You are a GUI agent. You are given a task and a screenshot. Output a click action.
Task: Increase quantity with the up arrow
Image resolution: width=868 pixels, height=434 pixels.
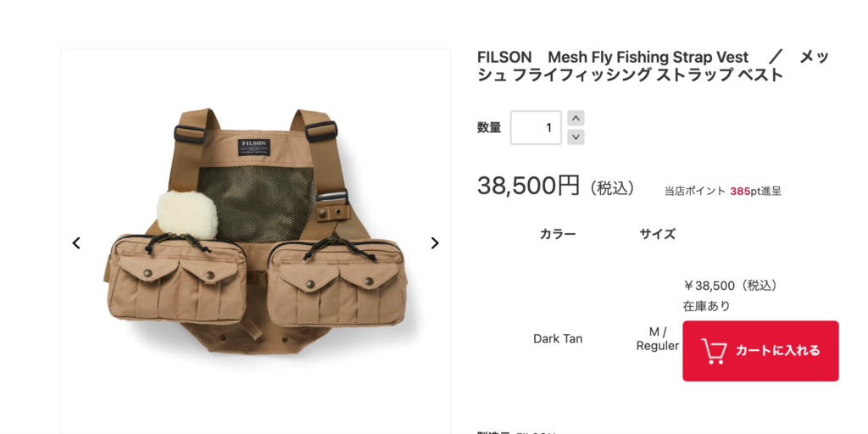click(576, 119)
